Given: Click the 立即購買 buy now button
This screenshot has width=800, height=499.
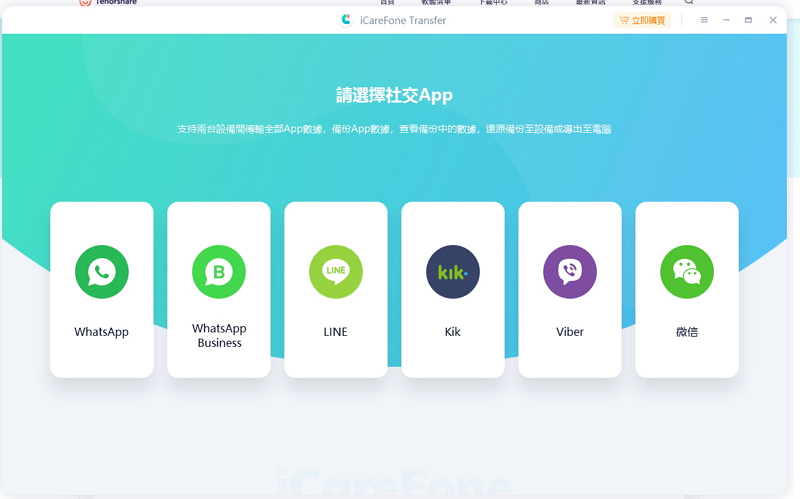Looking at the screenshot, I should (x=642, y=20).
